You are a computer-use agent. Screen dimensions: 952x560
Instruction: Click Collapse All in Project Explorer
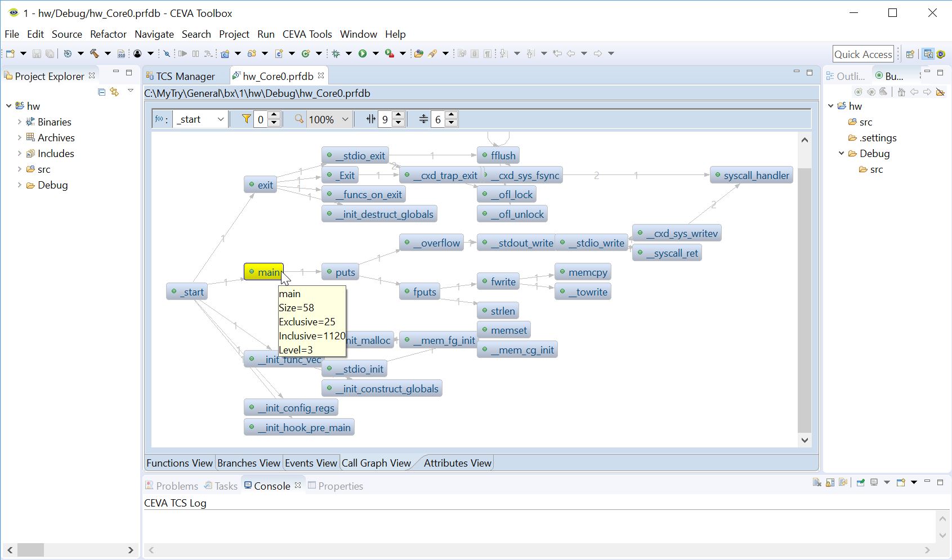(x=101, y=92)
